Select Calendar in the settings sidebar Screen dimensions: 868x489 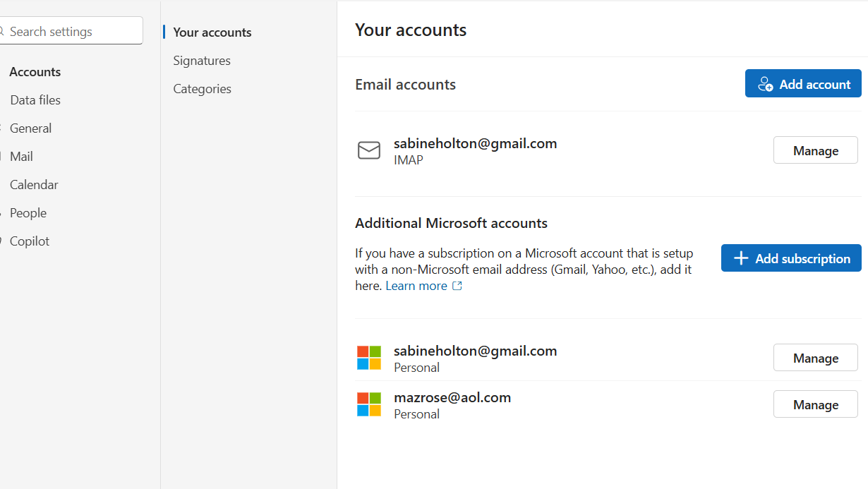(x=34, y=185)
